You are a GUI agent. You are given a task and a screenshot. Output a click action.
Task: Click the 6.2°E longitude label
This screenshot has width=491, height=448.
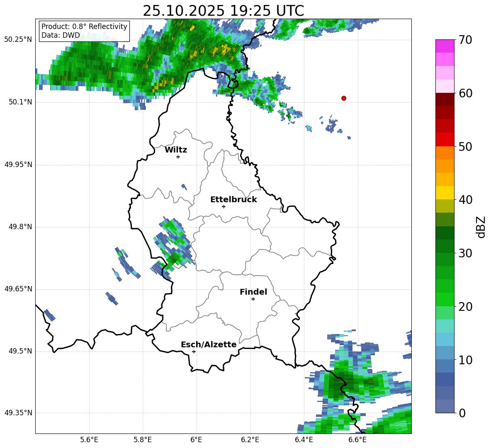pyautogui.click(x=250, y=440)
